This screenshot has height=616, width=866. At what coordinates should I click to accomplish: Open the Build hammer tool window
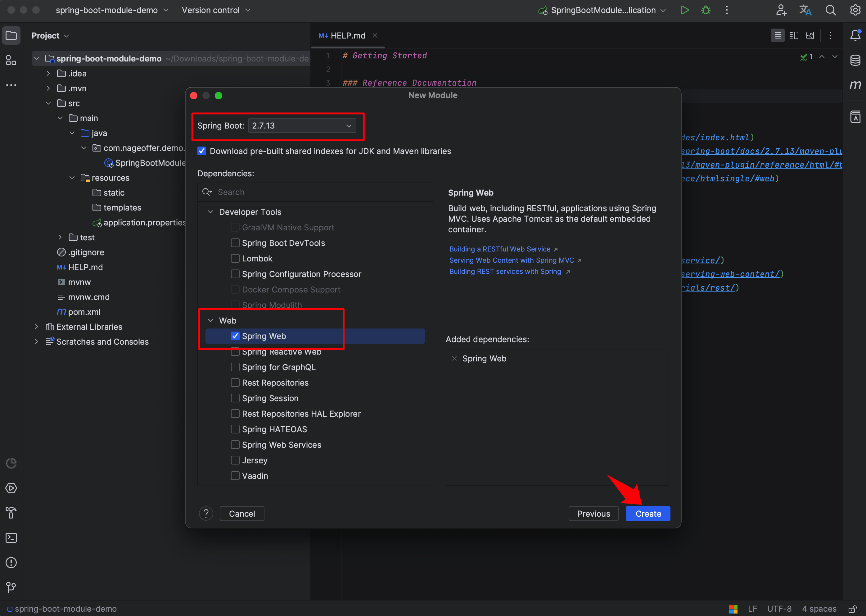point(11,513)
